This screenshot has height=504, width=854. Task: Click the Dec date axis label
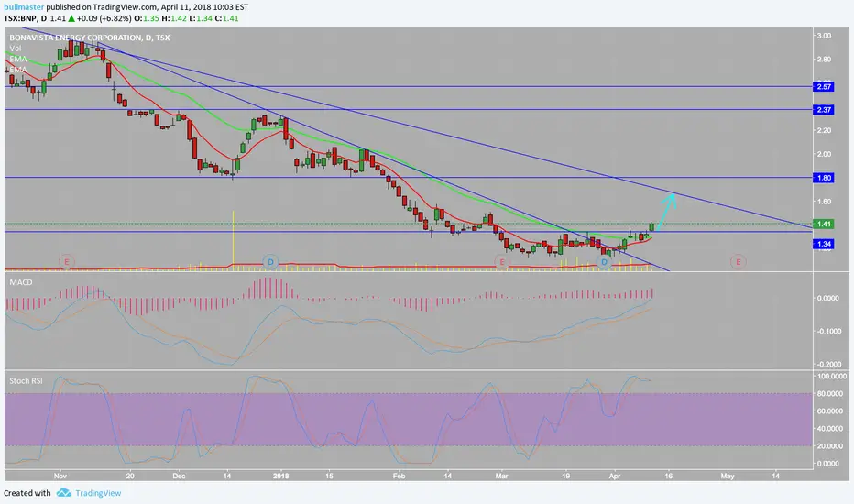[x=179, y=476]
